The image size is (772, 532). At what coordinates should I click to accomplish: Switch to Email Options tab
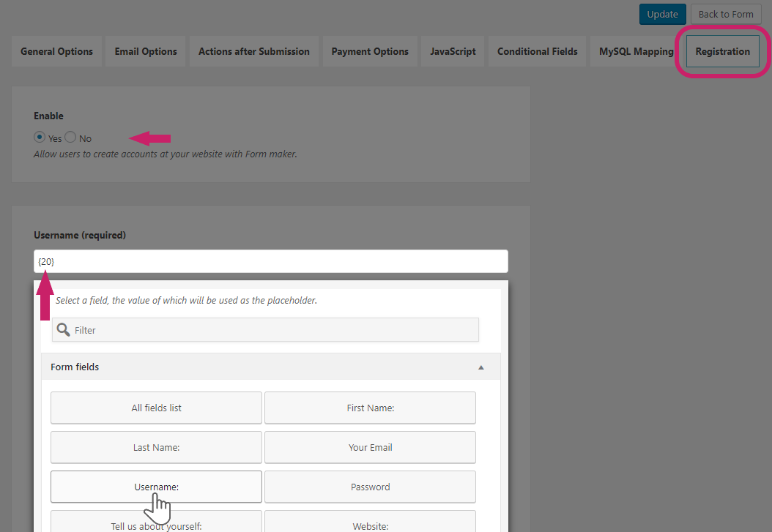pos(146,51)
